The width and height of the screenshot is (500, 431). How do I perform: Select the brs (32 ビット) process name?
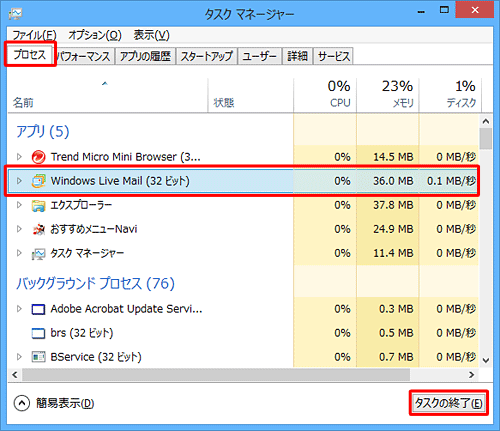click(82, 333)
